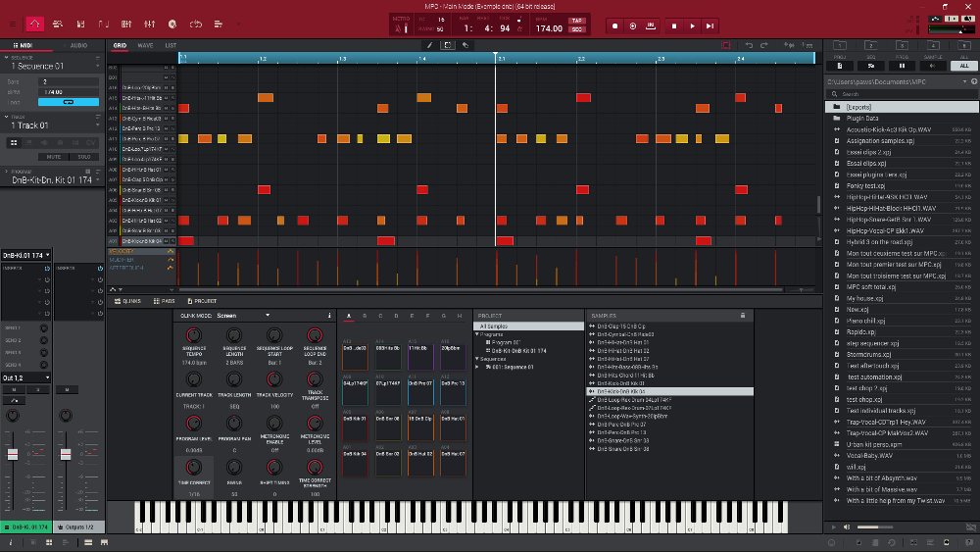Select All Samples in project panel
Viewport: 980px width, 552px height.
coord(529,326)
